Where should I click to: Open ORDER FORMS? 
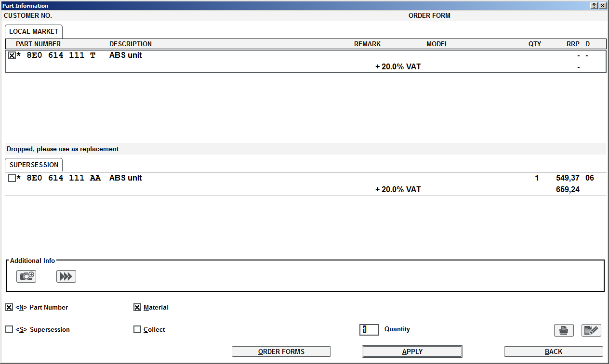(x=281, y=351)
